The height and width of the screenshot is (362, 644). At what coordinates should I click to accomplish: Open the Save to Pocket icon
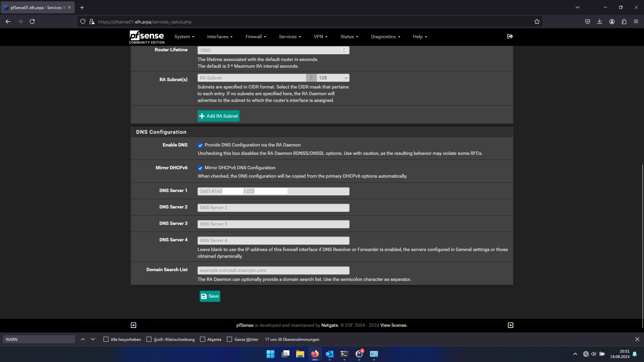588,21
